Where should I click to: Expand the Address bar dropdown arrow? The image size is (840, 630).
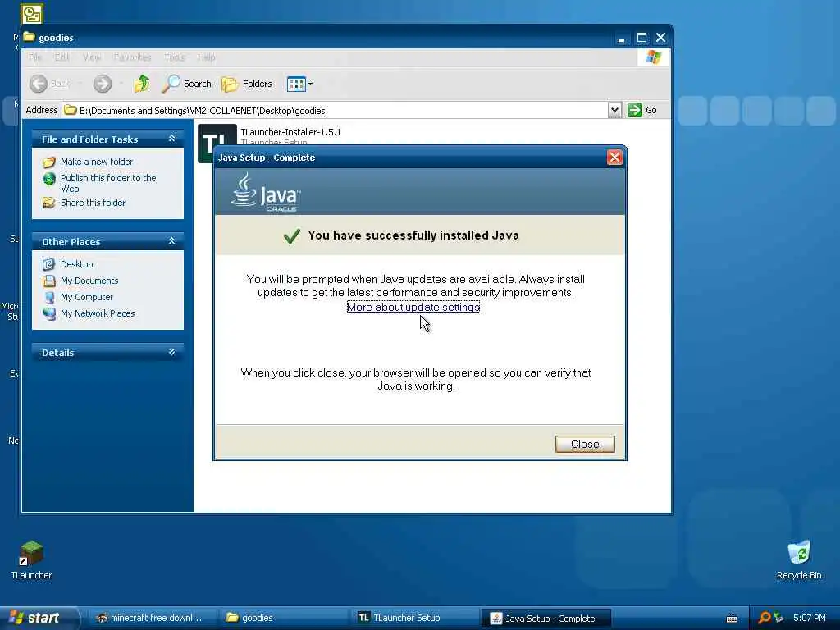tap(614, 110)
